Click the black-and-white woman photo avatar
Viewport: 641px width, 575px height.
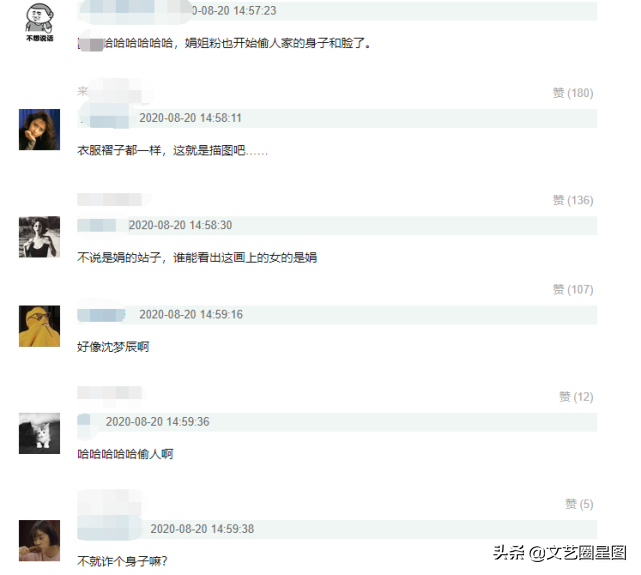coord(39,237)
